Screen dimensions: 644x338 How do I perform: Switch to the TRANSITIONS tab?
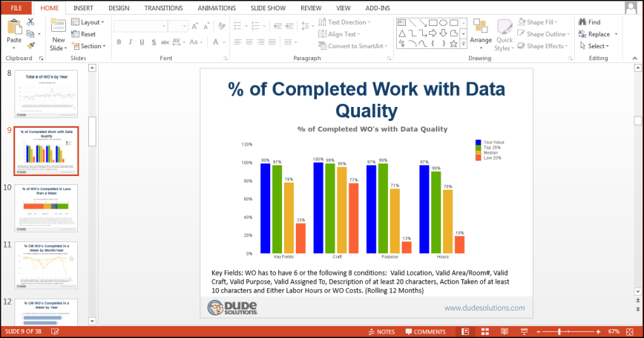[x=163, y=8]
